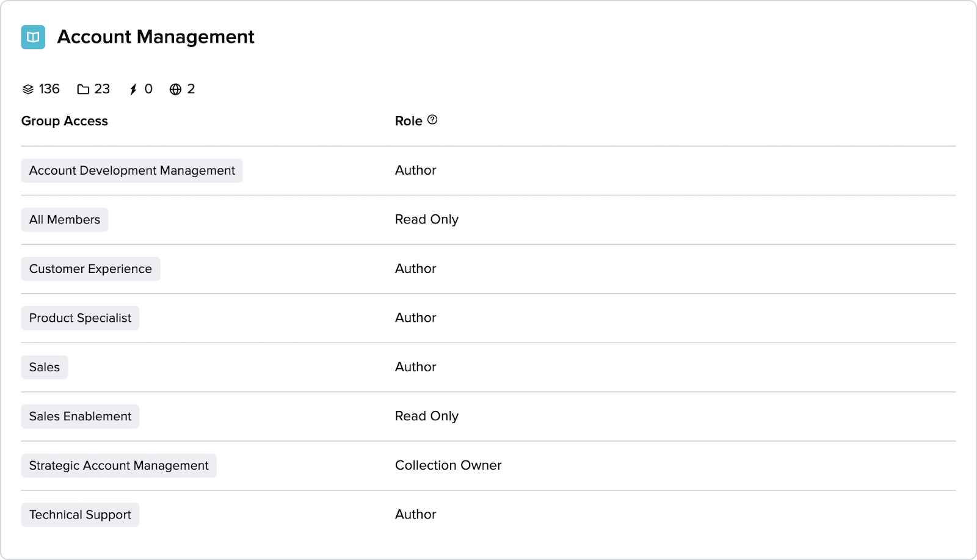This screenshot has width=977, height=560.
Task: Click the Role help question icon
Action: tap(432, 120)
